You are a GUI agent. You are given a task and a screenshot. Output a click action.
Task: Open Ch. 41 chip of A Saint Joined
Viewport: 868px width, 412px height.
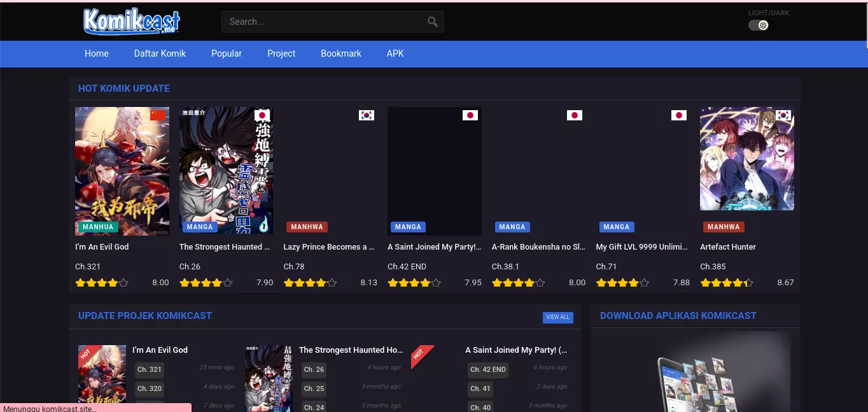480,388
